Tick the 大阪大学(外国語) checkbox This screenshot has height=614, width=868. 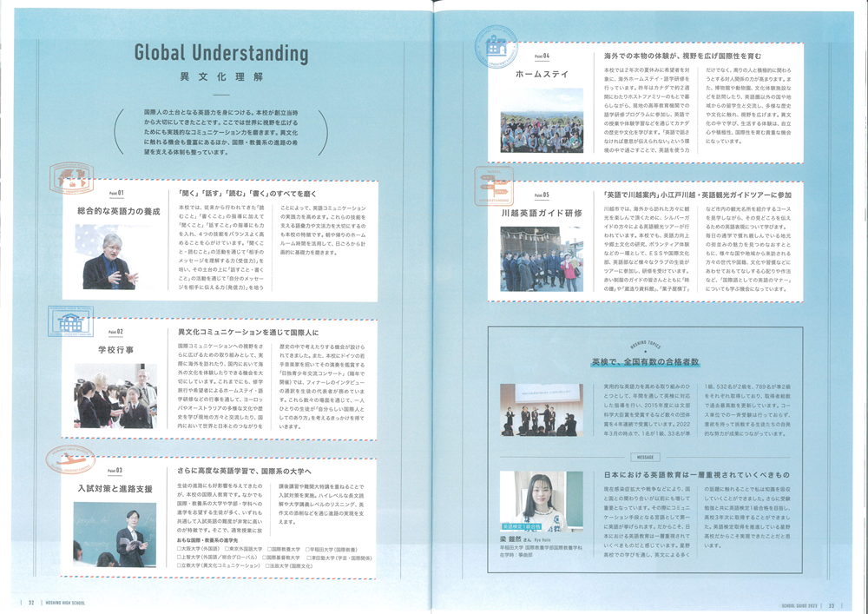point(179,549)
